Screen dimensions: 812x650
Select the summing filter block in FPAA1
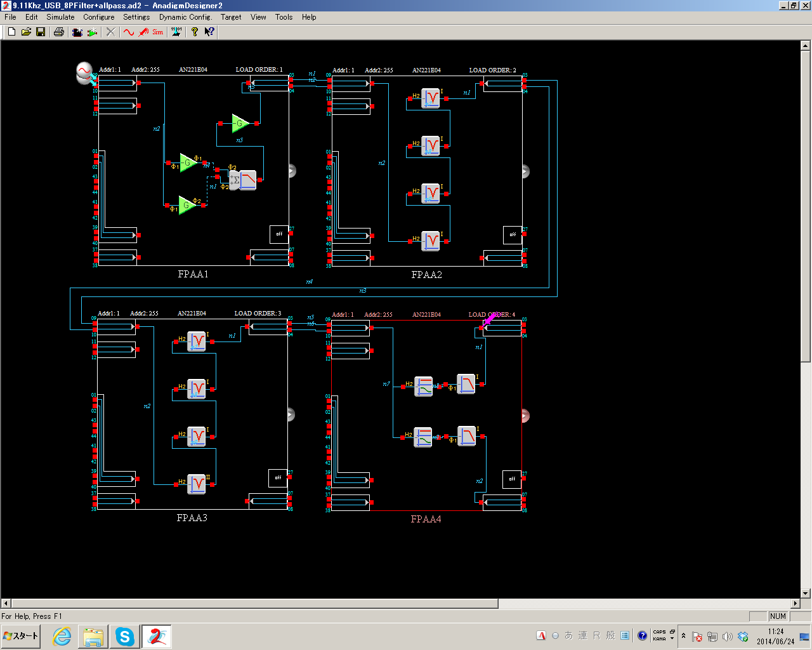pyautogui.click(x=243, y=180)
